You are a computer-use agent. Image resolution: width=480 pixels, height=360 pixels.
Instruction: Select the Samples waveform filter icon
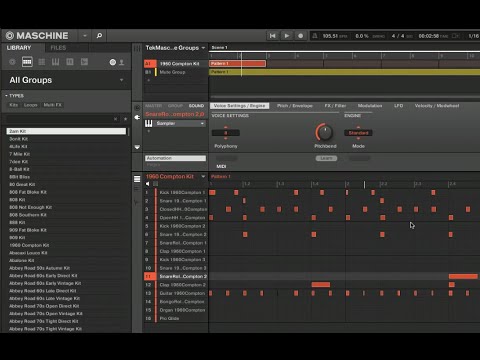click(x=84, y=62)
